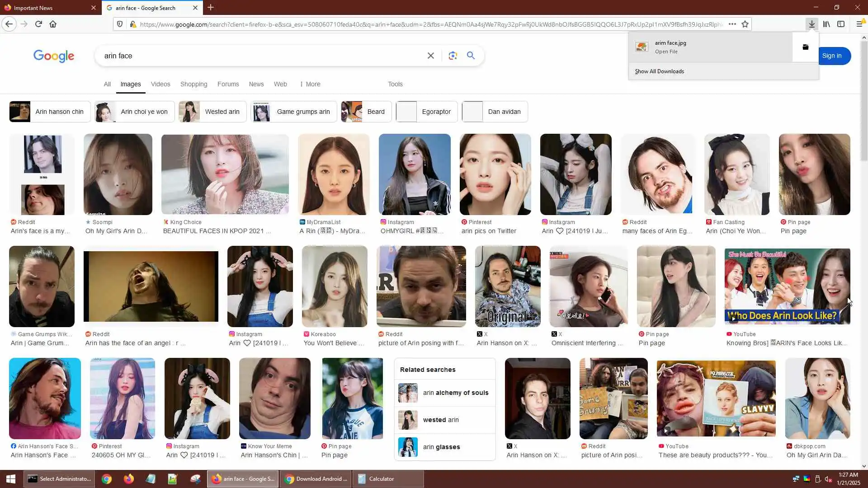Select the Game grumps arin chip
This screenshot has width=868, height=488.
tap(294, 112)
